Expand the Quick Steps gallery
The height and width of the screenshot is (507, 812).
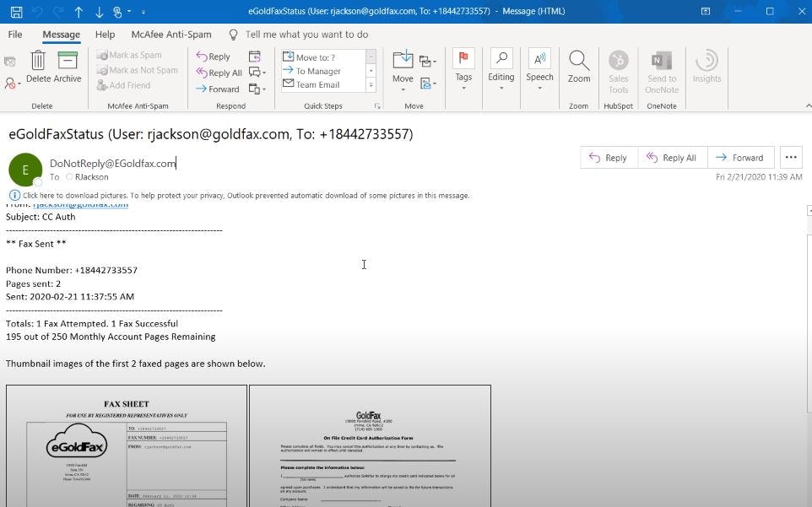(371, 85)
